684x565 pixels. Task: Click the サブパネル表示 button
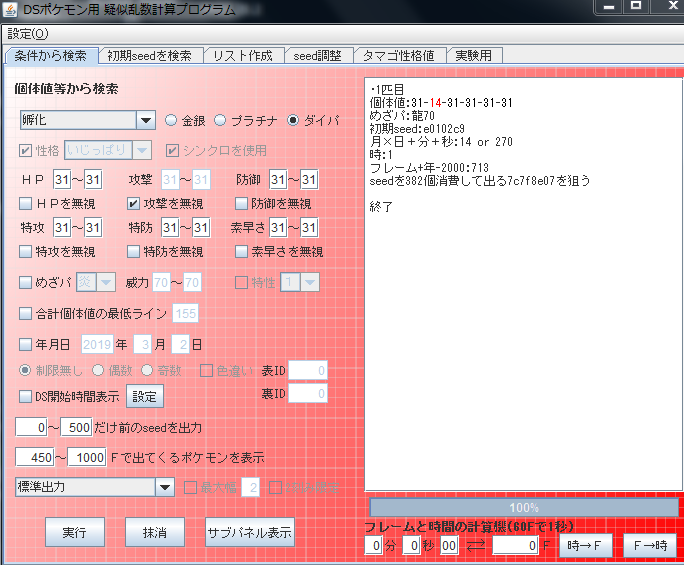pyautogui.click(x=250, y=532)
